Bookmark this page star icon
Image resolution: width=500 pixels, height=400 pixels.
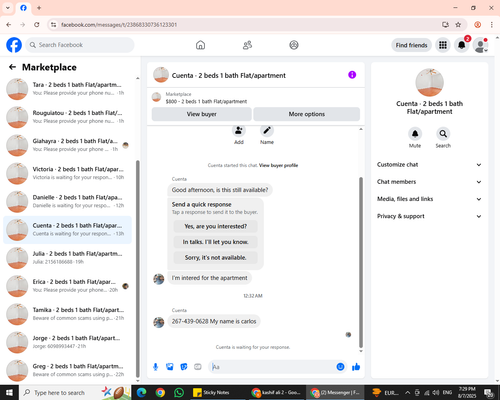[x=458, y=25]
